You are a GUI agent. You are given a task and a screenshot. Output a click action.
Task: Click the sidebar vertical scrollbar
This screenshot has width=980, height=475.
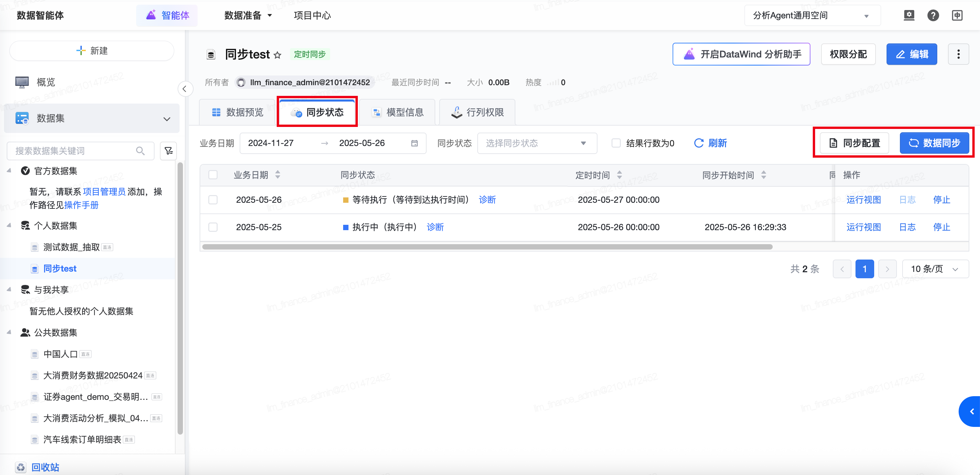coord(180,298)
